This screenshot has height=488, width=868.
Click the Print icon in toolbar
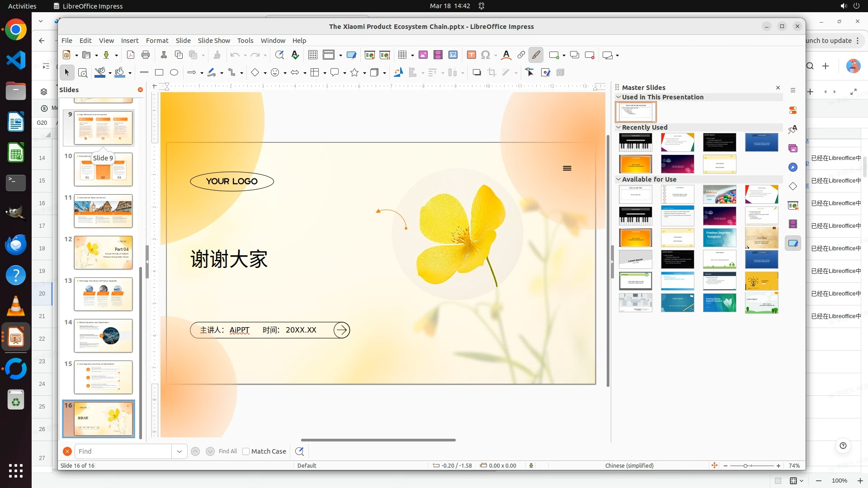tap(146, 55)
